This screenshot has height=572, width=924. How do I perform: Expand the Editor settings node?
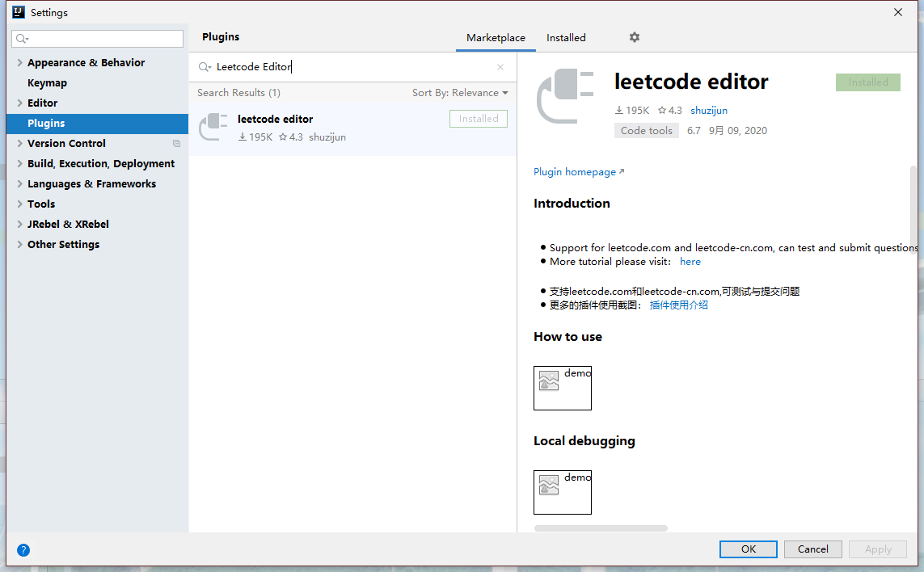pyautogui.click(x=20, y=103)
